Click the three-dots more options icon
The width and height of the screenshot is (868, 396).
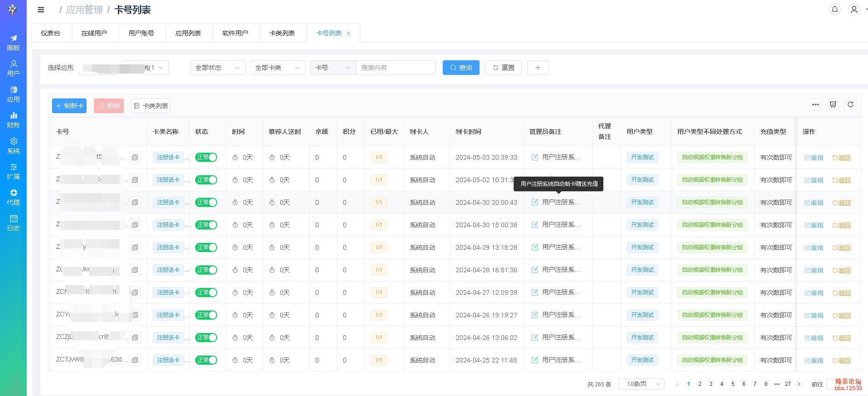click(816, 105)
